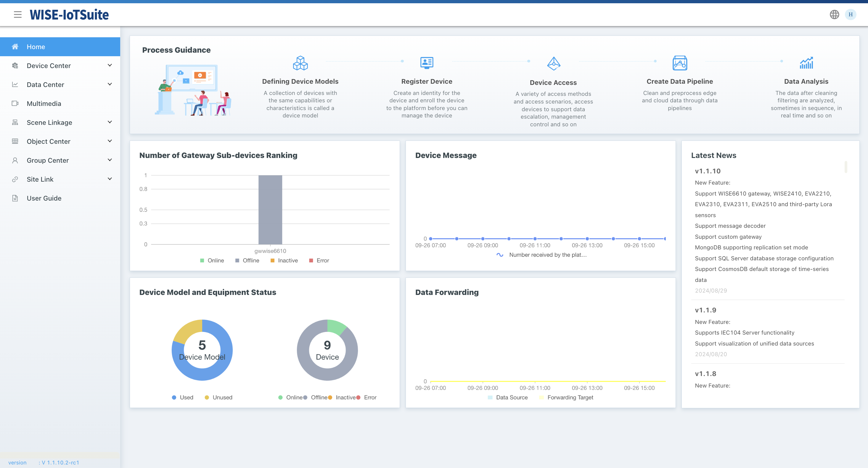This screenshot has height=468, width=868.
Task: Toggle the Forwarding Target legend item
Action: point(566,397)
